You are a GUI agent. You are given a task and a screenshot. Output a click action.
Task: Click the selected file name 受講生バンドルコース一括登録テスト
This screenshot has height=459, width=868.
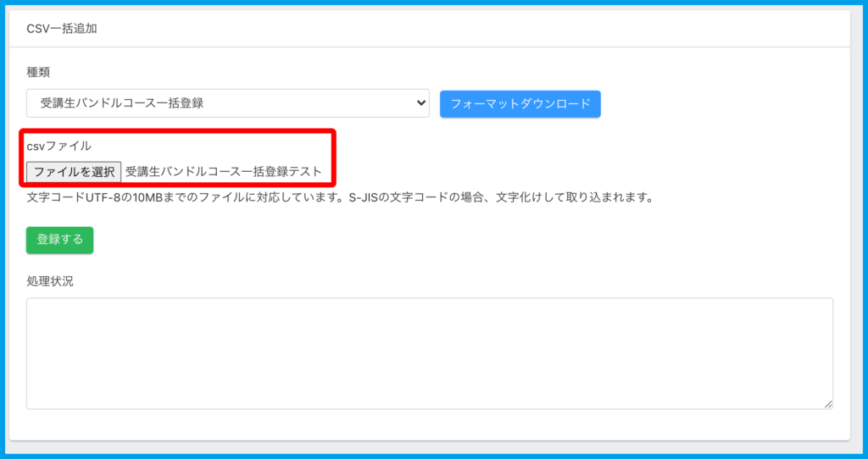[224, 172]
